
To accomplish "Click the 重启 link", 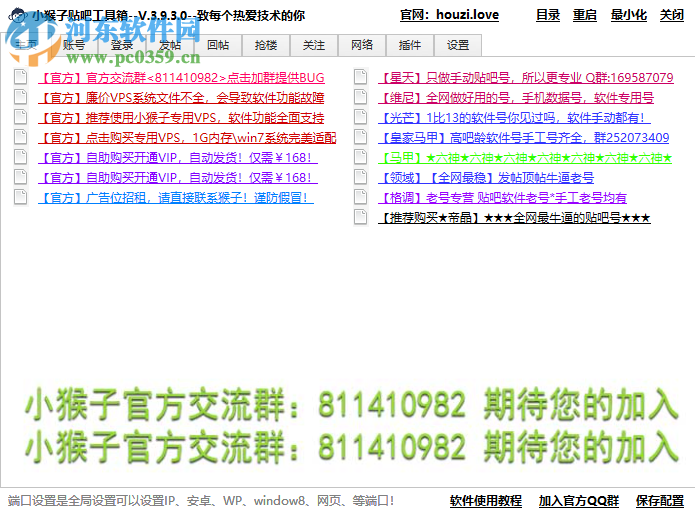I will point(585,15).
